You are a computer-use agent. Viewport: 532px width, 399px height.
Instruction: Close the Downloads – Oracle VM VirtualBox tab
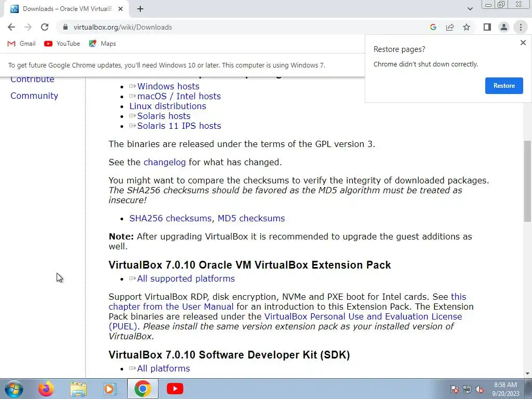click(x=121, y=9)
